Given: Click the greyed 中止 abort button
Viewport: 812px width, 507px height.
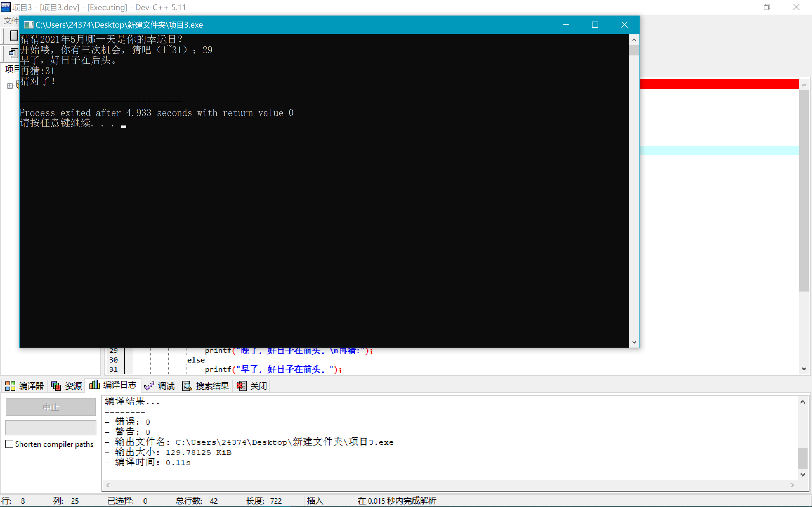Looking at the screenshot, I should pos(51,407).
